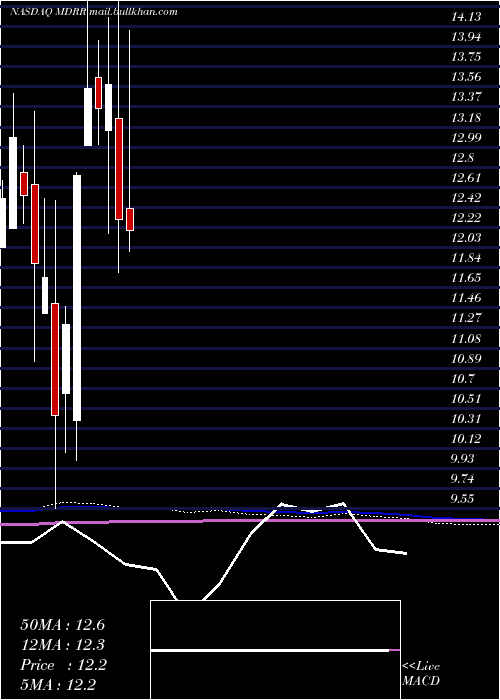Select the 10.31 price axis label
Image resolution: width=500 pixels, height=700 pixels.
[466, 420]
